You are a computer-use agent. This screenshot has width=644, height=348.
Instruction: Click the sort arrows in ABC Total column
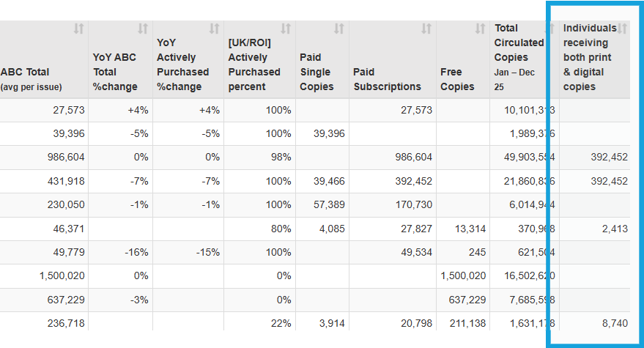(x=78, y=29)
